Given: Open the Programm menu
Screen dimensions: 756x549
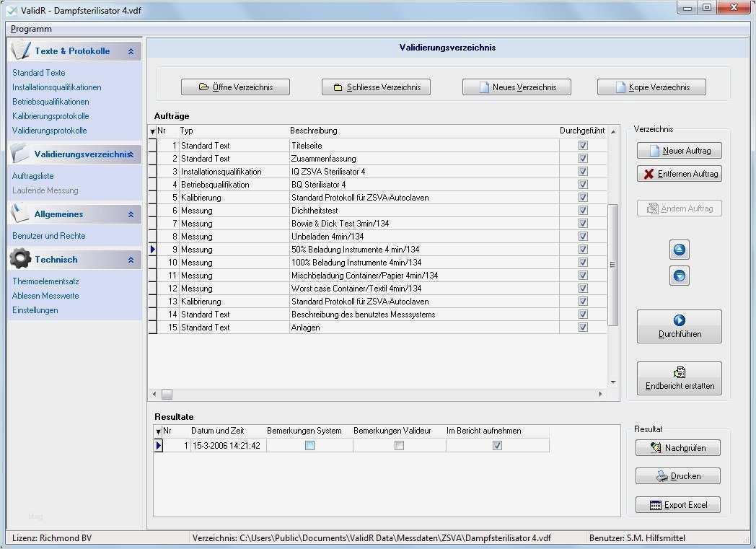Looking at the screenshot, I should (31, 29).
